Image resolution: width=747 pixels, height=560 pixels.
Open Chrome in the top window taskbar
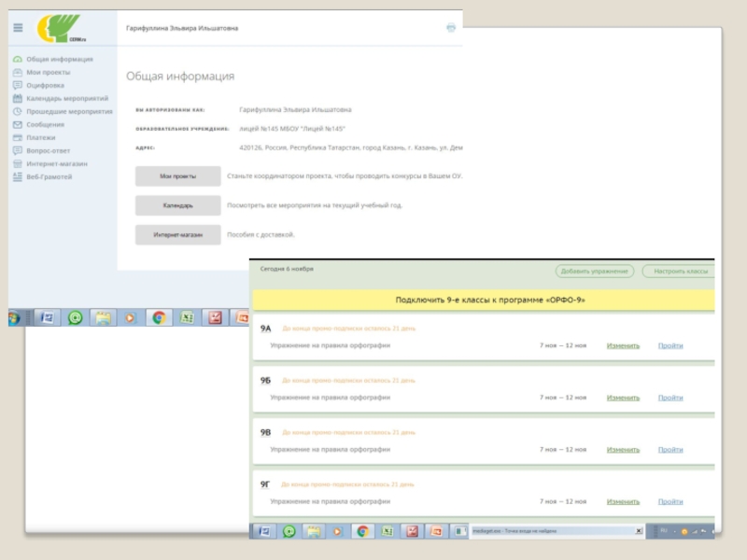click(159, 317)
